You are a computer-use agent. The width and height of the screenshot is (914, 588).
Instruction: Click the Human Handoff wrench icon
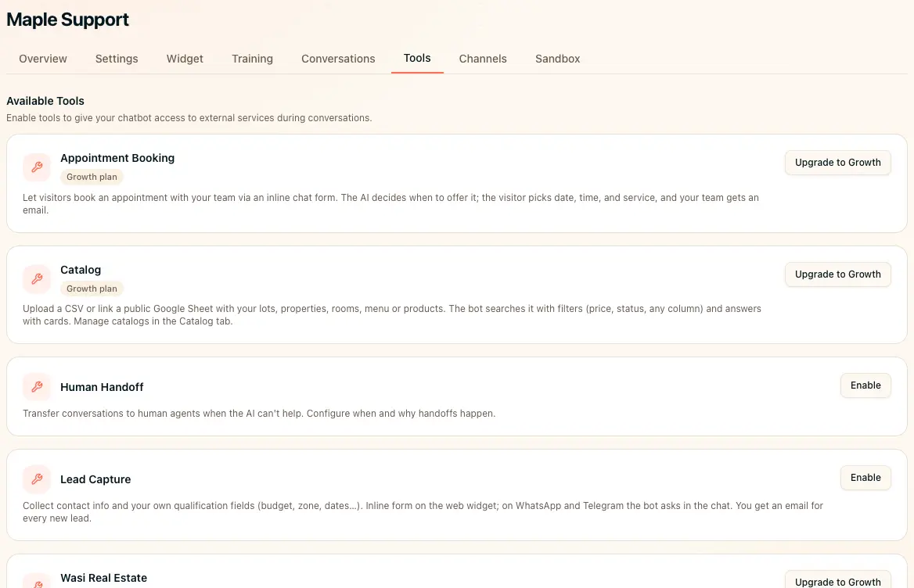coord(37,386)
